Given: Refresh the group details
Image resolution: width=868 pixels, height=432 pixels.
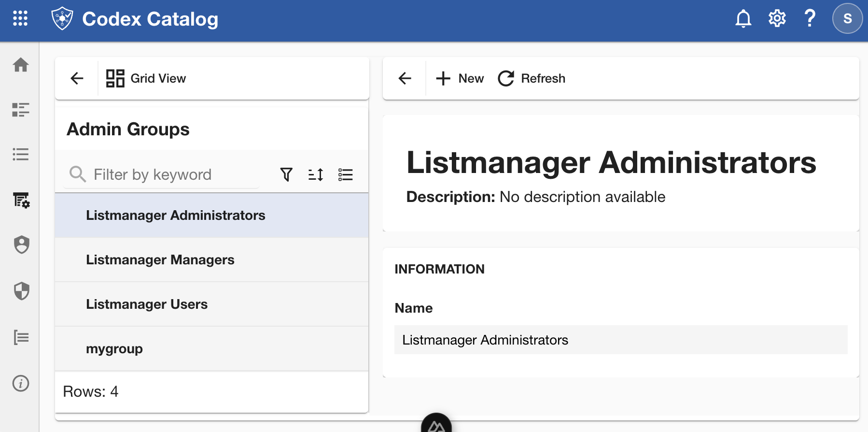Looking at the screenshot, I should click(x=532, y=78).
